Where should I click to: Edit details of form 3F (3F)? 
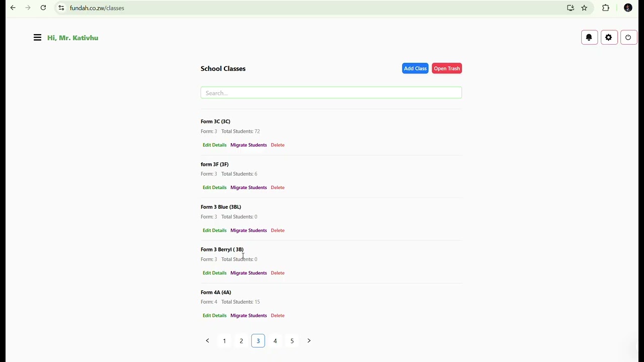[215, 188]
